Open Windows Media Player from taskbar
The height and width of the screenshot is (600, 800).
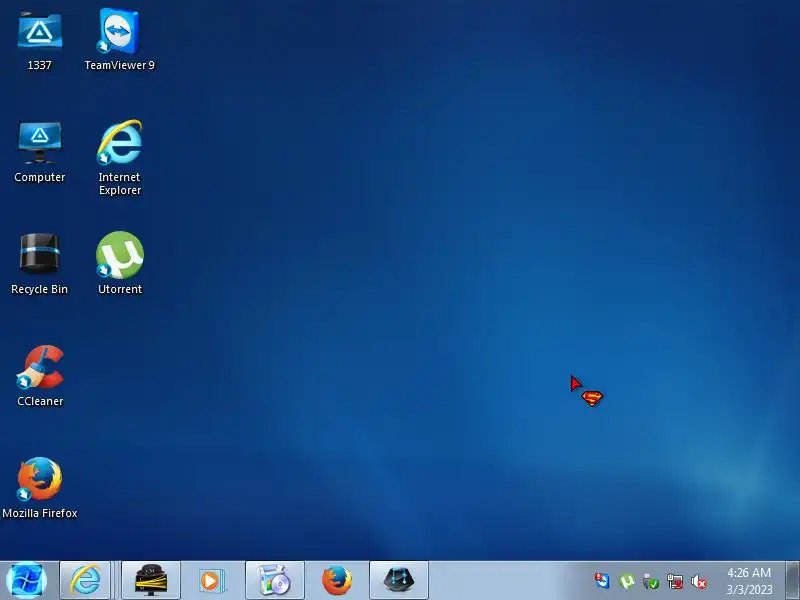(x=212, y=580)
